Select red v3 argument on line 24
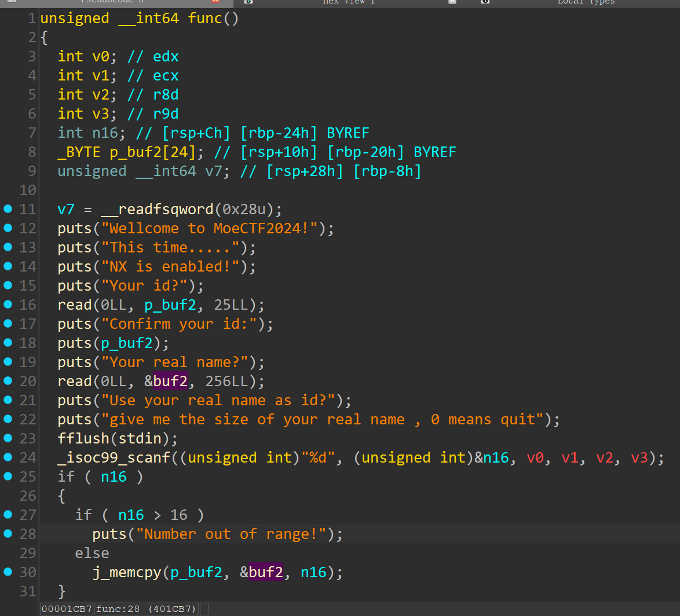The width and height of the screenshot is (680, 616). [x=638, y=457]
